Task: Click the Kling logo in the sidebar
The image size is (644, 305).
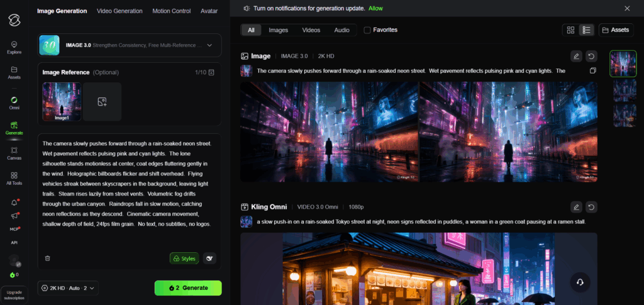Action: tap(14, 19)
